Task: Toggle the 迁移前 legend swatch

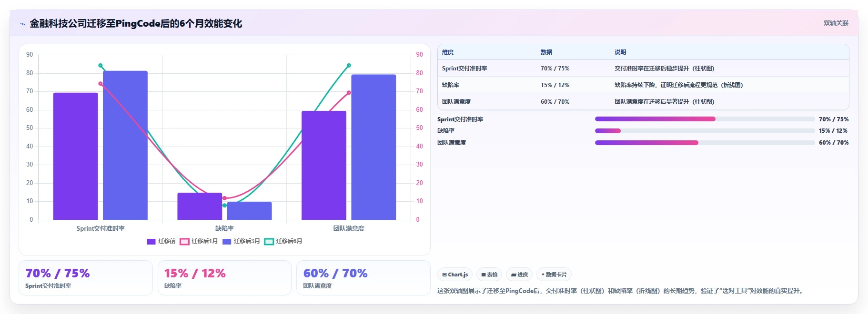Action: (151, 242)
